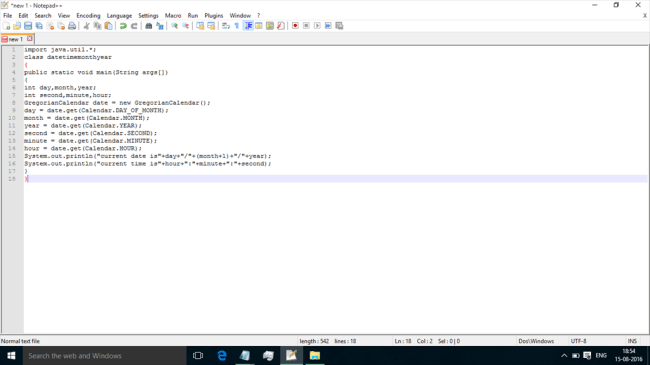The image size is (650, 365).
Task: Save the current file with toolbar icon
Action: coord(28,26)
